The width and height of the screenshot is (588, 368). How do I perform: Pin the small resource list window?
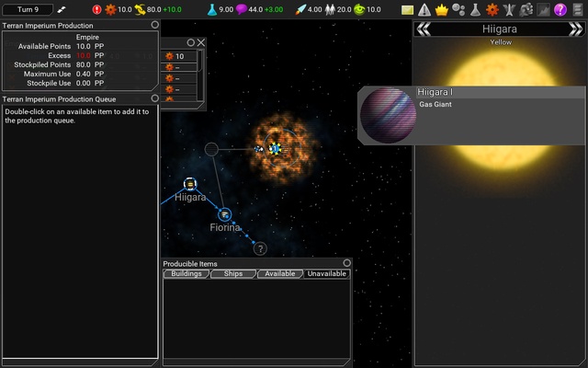(x=190, y=42)
